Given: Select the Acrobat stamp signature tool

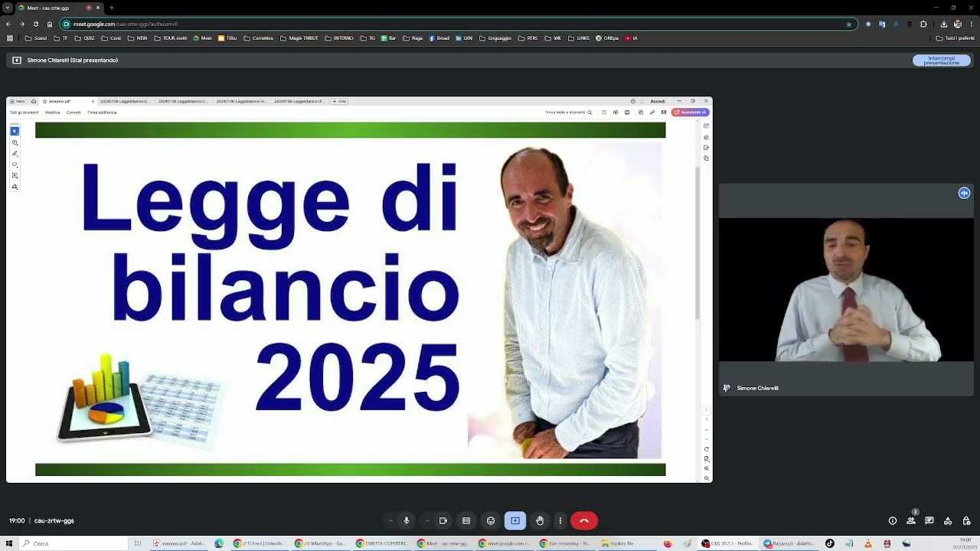Looking at the screenshot, I should click(x=15, y=187).
